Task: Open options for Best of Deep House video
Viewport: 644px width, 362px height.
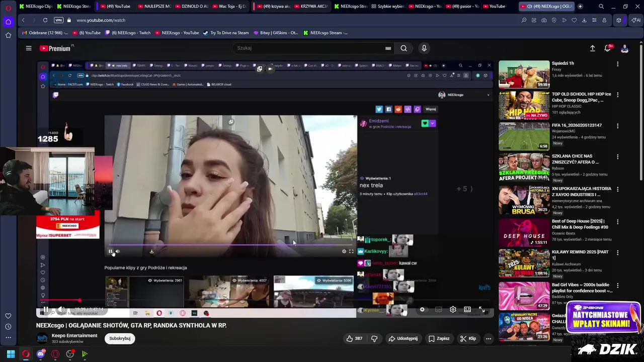Action: click(617, 222)
